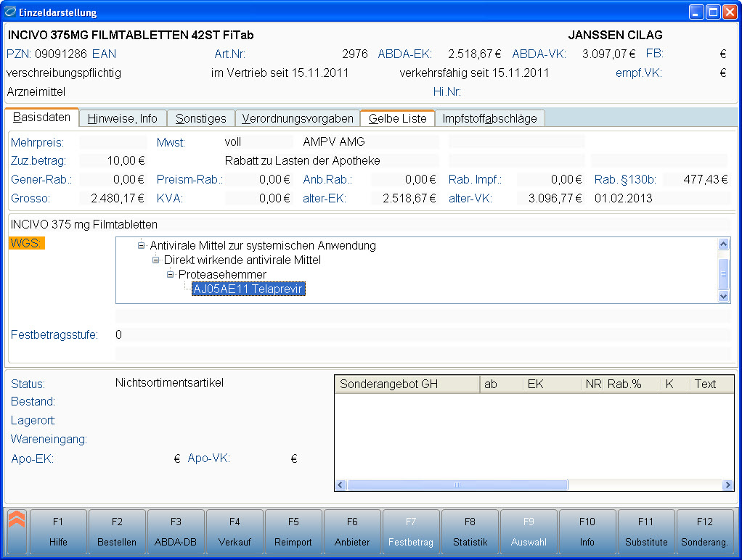Click the highlighted WGS: label
This screenshot has width=742, height=560.
coord(26,243)
